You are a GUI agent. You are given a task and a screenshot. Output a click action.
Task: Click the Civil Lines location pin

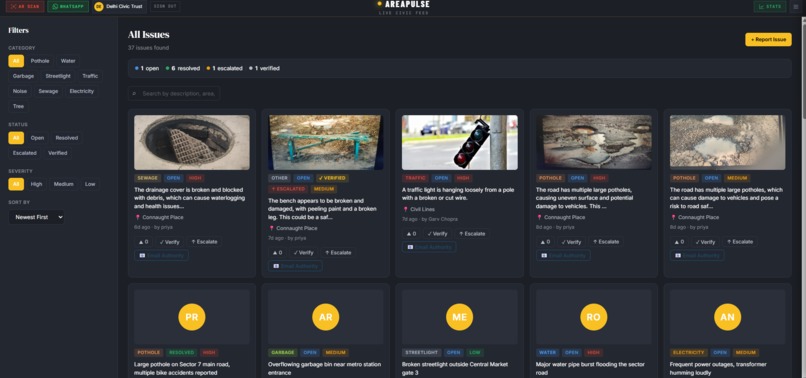(405, 209)
